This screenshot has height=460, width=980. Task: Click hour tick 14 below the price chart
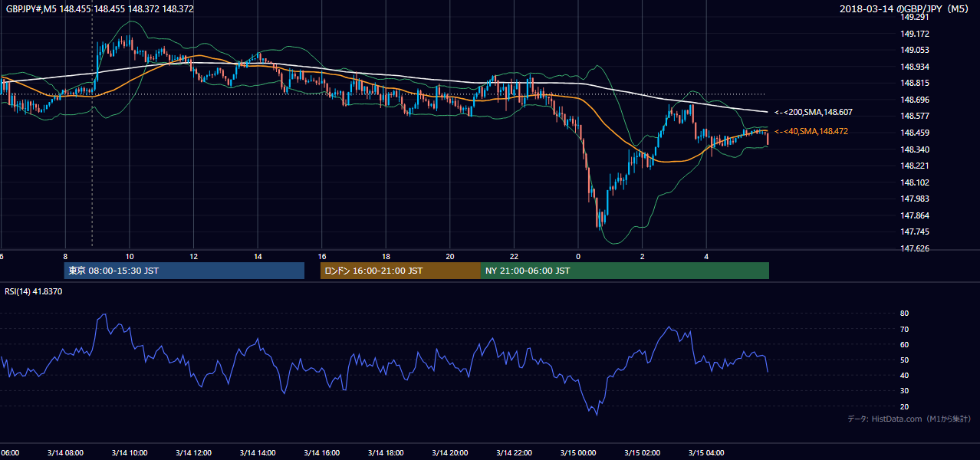[258, 257]
